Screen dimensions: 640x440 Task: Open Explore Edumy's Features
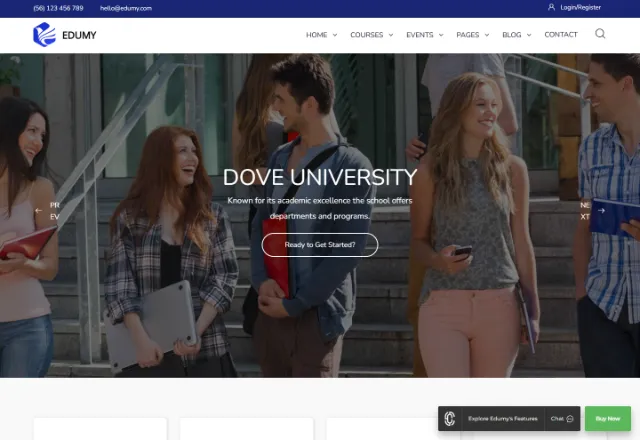click(x=503, y=419)
